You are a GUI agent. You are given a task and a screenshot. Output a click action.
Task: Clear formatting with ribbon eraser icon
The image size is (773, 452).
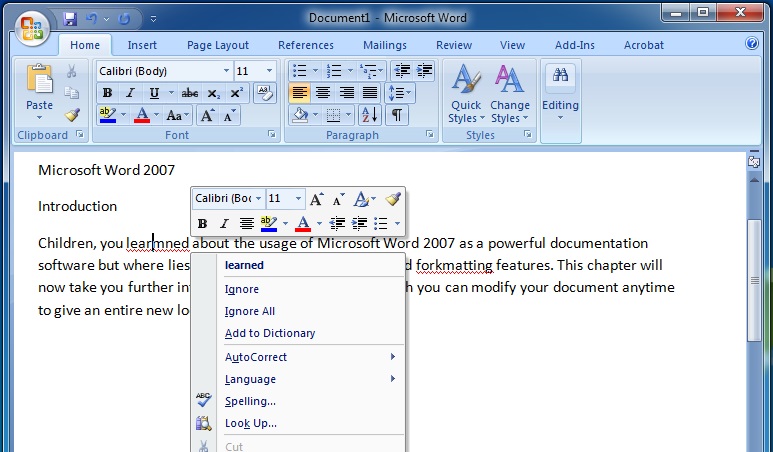265,93
